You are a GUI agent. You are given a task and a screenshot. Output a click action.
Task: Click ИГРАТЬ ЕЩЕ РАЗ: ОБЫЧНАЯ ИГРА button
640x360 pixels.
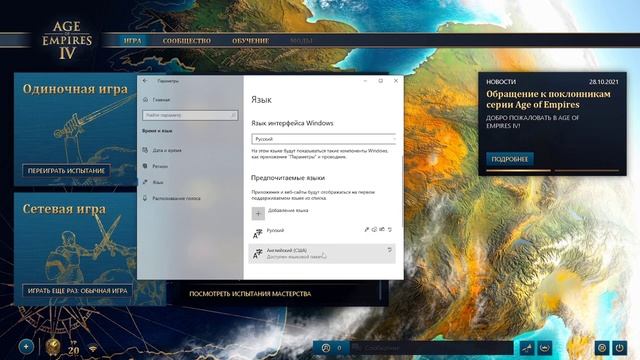click(78, 291)
